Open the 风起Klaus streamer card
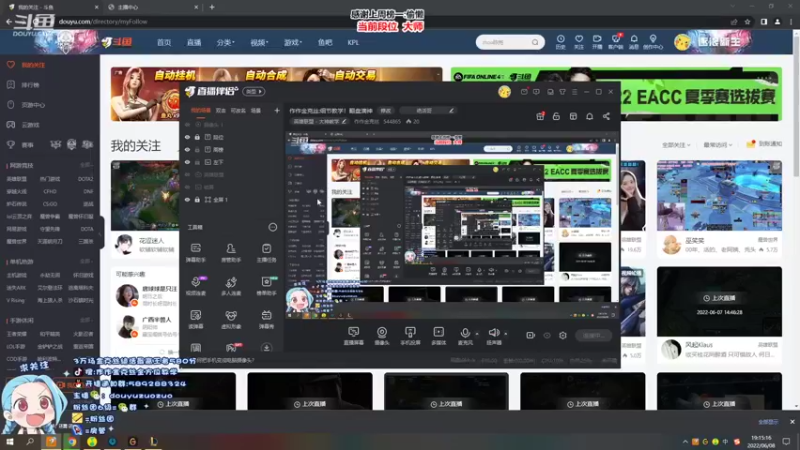Screen dimensions: 800x450 click(719, 314)
